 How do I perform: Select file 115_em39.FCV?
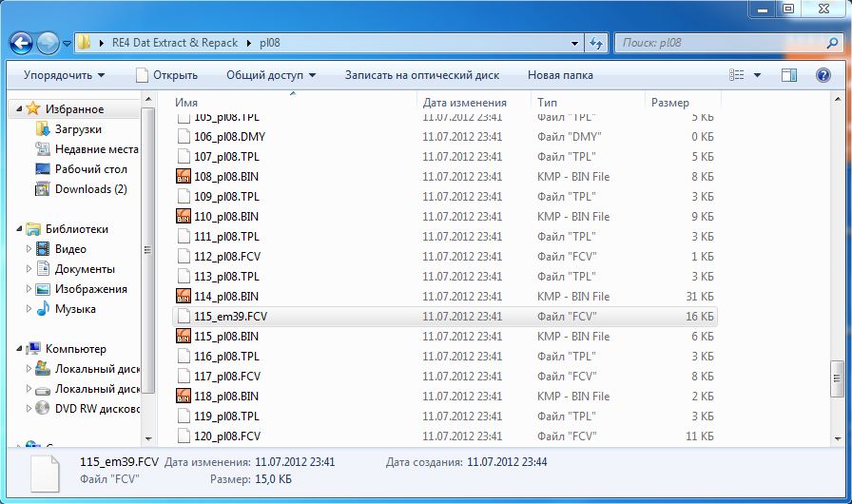445,316
